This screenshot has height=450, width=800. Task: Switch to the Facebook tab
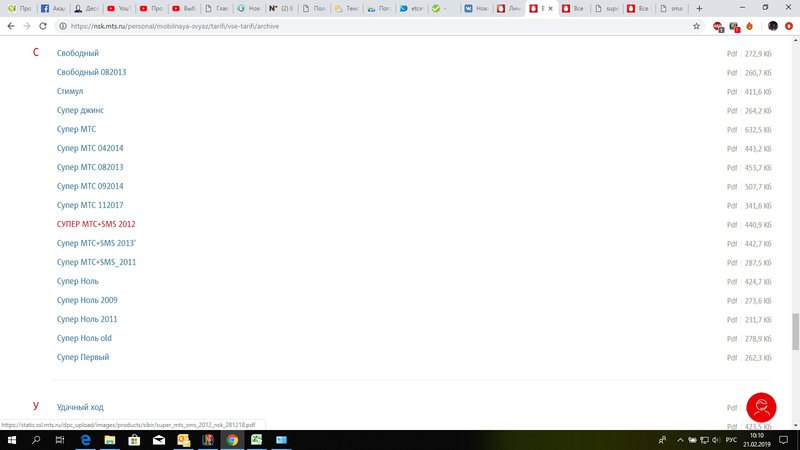[53, 8]
